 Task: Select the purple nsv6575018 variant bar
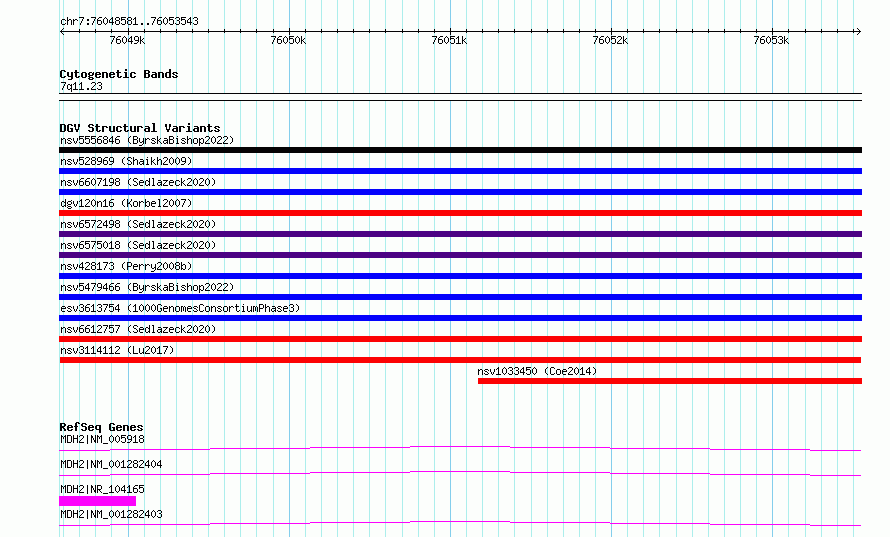pyautogui.click(x=460, y=255)
